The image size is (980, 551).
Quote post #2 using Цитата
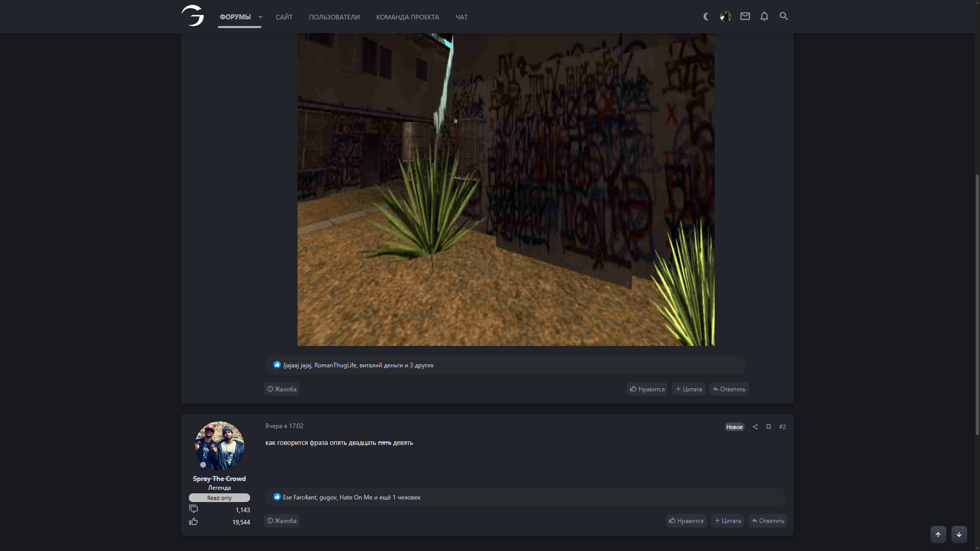pyautogui.click(x=727, y=521)
